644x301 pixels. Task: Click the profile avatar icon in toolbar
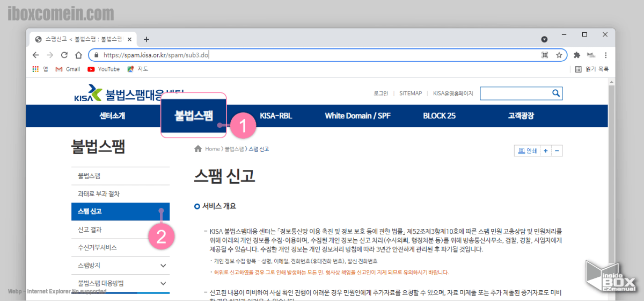(592, 55)
